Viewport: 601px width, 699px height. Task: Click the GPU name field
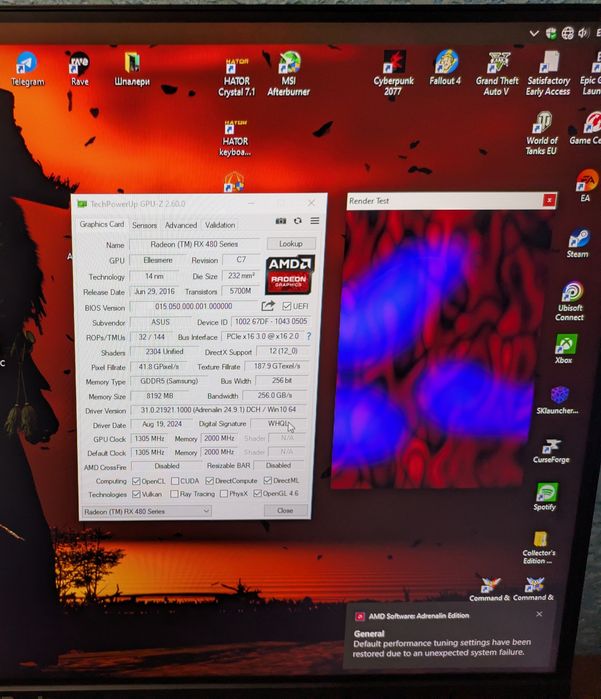pyautogui.click(x=194, y=244)
